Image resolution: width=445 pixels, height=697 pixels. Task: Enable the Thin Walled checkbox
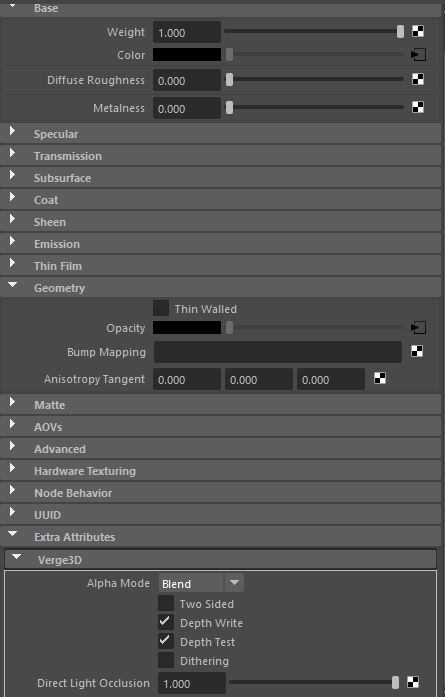(x=161, y=308)
